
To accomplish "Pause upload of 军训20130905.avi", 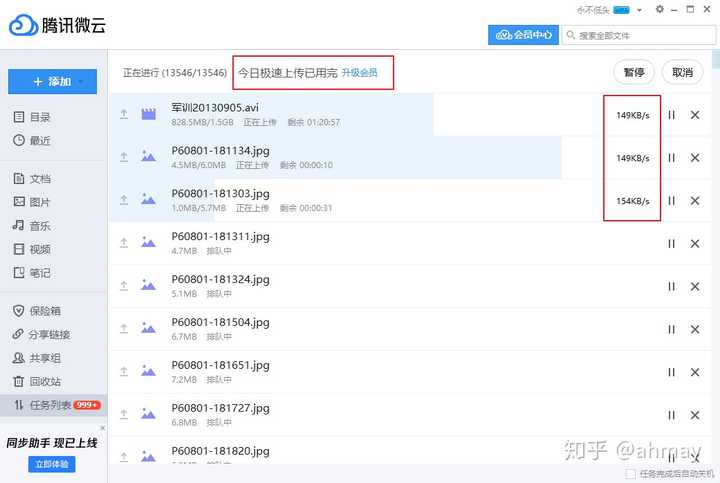I will point(671,115).
